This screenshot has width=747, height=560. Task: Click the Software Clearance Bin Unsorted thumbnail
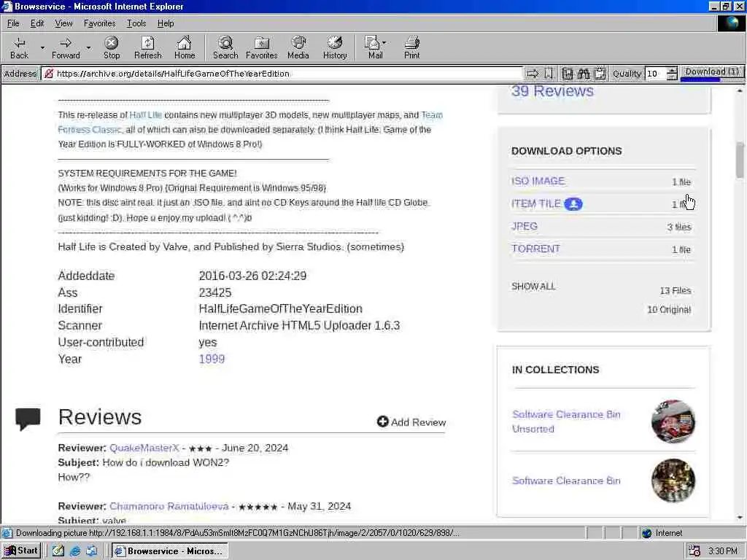(x=673, y=421)
